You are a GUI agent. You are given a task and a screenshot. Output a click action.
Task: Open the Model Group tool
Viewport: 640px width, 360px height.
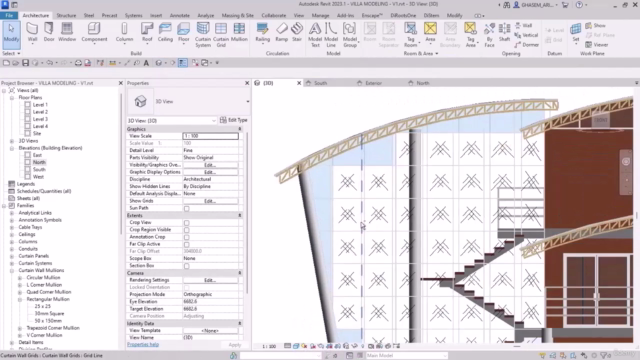(x=349, y=35)
